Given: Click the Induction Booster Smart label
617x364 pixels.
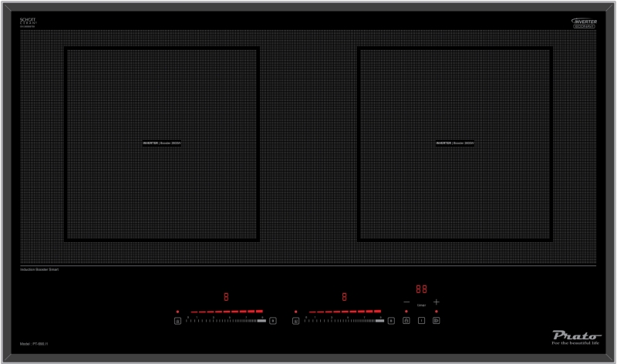Looking at the screenshot, I should [39, 269].
